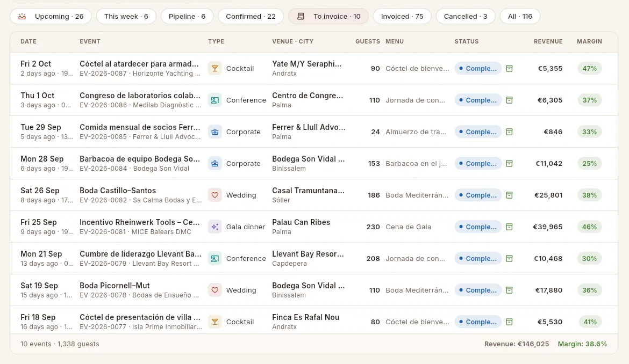Click the Barbacoa en el j... menu
The height and width of the screenshot is (364, 629).
tap(416, 163)
